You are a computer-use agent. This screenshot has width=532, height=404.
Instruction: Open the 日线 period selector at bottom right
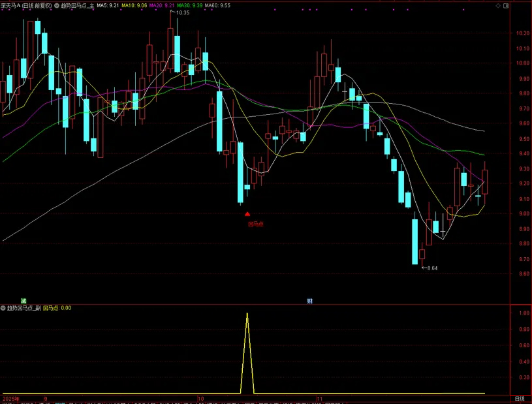coord(519,398)
